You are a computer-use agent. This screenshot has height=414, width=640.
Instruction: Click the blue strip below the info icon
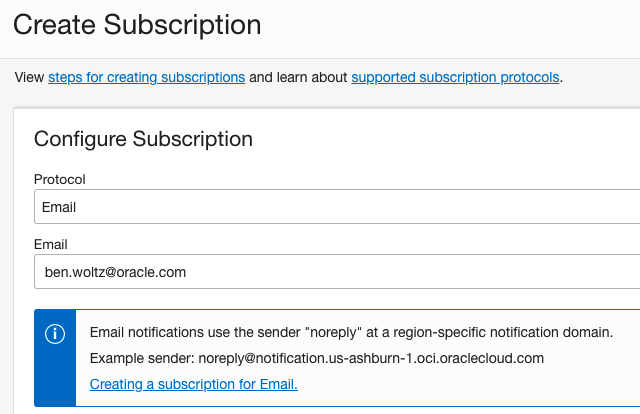[x=56, y=380]
